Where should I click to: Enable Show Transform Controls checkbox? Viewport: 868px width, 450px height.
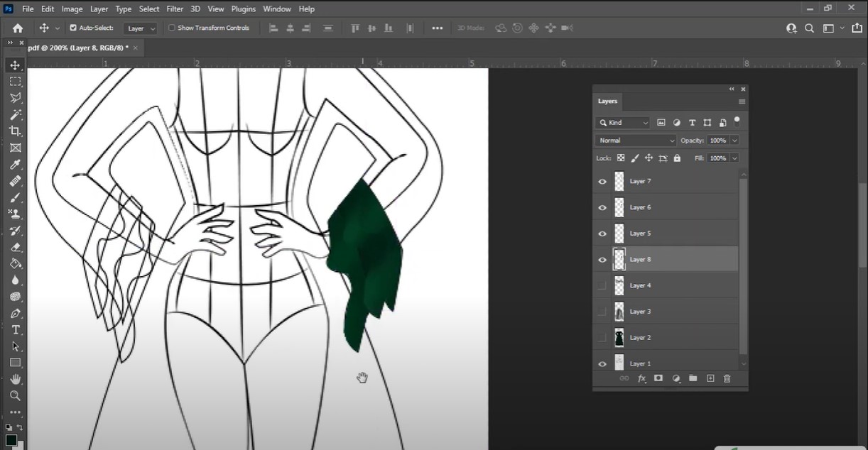coord(171,28)
